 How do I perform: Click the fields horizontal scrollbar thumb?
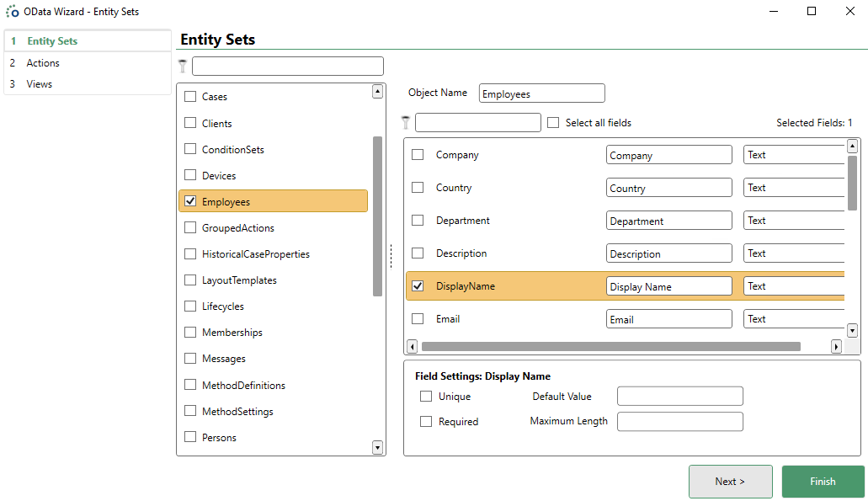click(x=611, y=347)
